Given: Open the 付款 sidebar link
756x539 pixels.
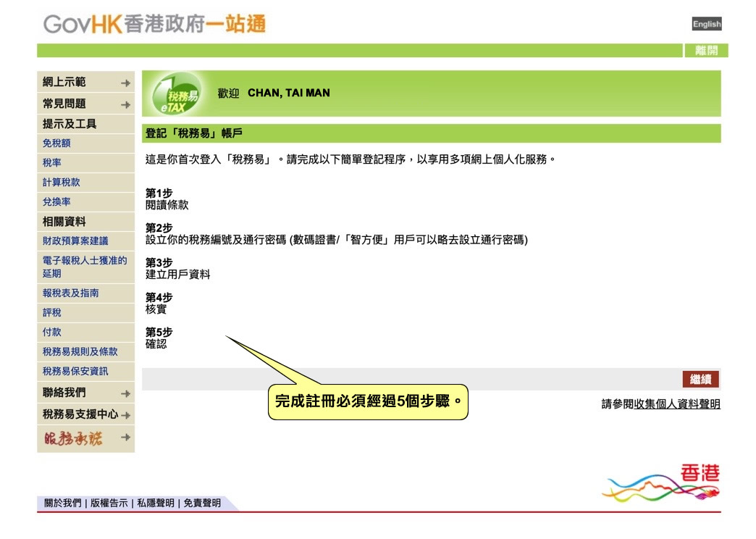Looking at the screenshot, I should click(51, 332).
